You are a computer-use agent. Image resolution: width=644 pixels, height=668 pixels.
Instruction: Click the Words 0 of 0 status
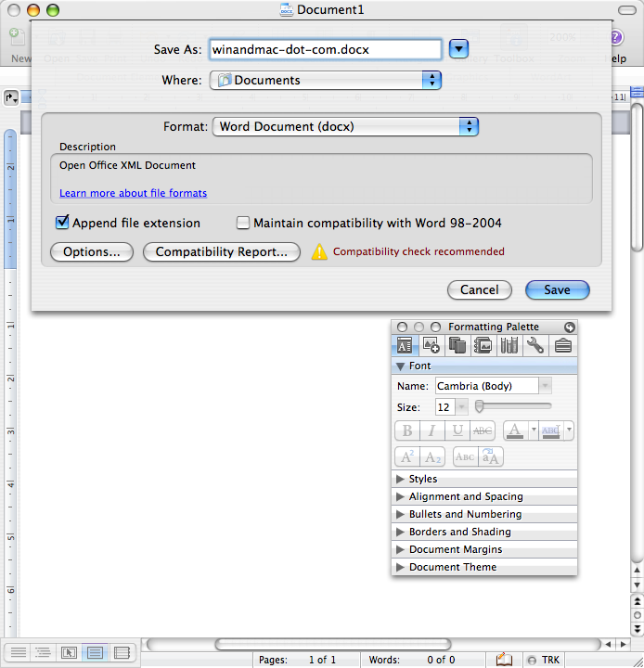(412, 660)
